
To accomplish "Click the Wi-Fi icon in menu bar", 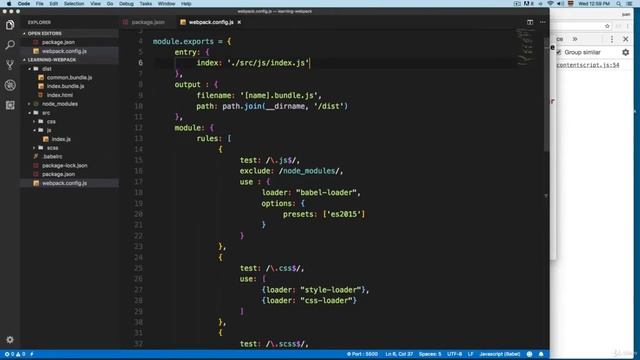I will pyautogui.click(x=550, y=4).
